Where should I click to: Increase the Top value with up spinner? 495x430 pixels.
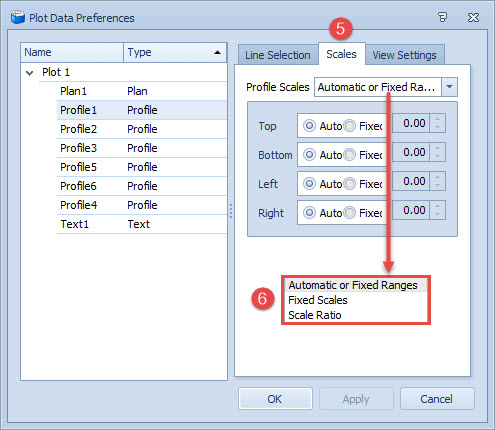437,119
